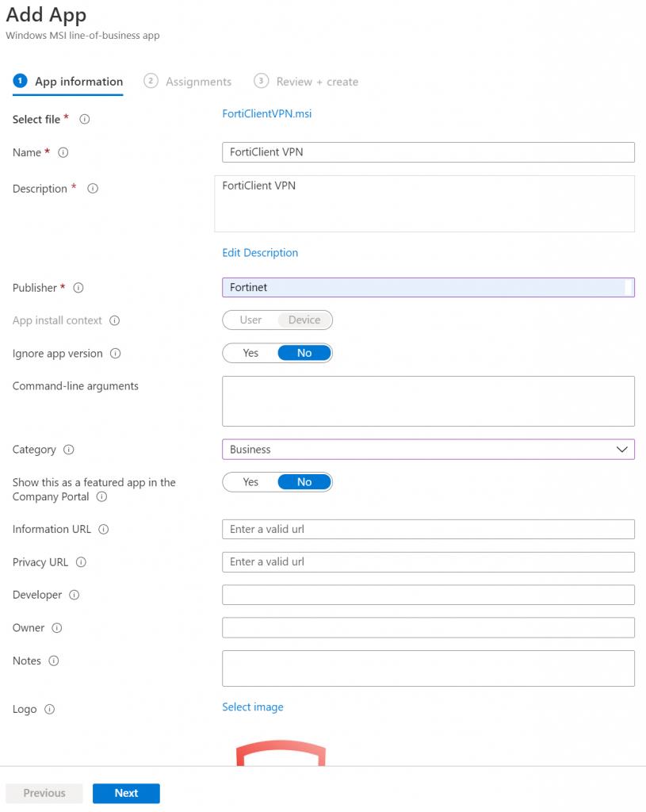Set Ignore app version to Yes
The image size is (646, 812).
(x=250, y=353)
